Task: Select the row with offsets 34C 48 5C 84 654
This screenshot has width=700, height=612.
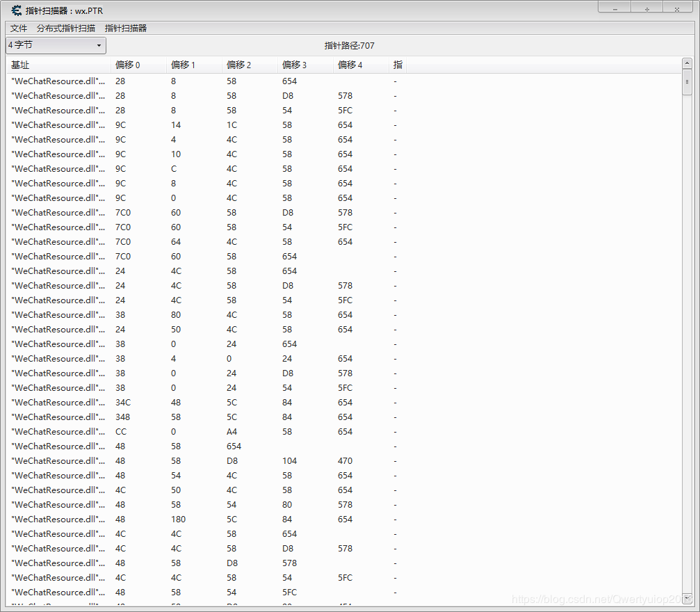Action: click(344, 403)
